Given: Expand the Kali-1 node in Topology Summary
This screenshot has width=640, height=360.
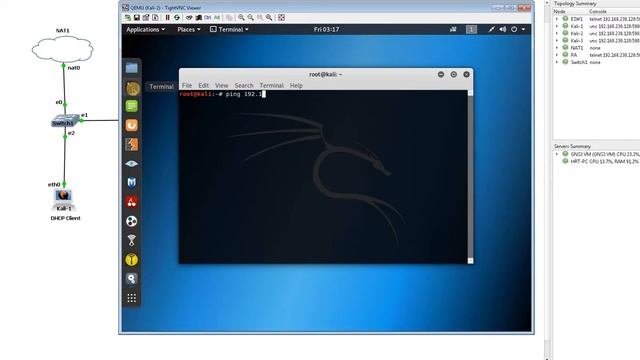Looking at the screenshot, I should (556, 26).
